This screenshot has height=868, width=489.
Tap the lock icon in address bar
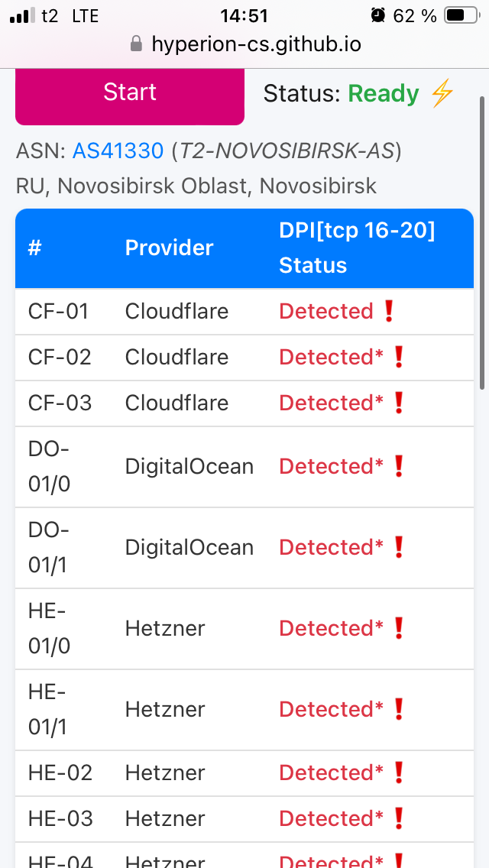coord(137,44)
